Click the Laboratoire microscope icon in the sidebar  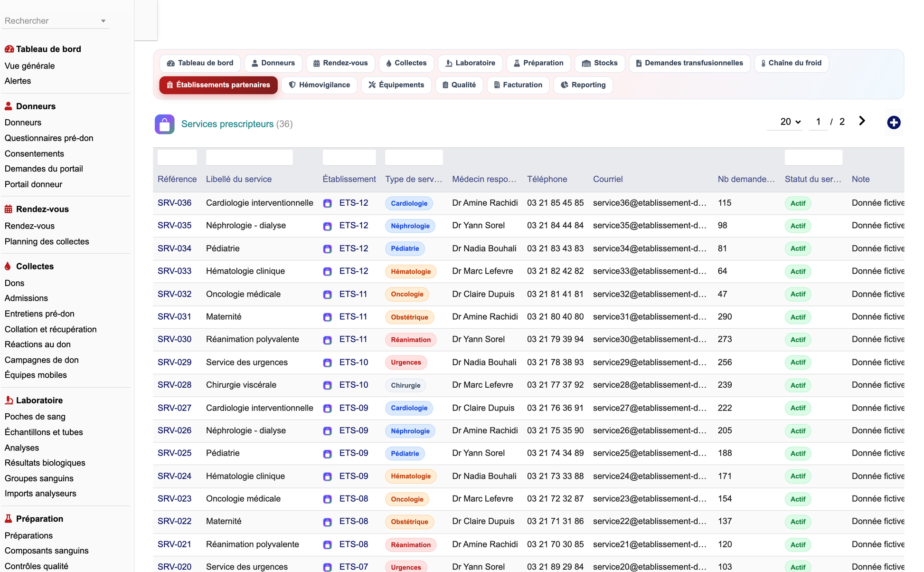(9, 400)
